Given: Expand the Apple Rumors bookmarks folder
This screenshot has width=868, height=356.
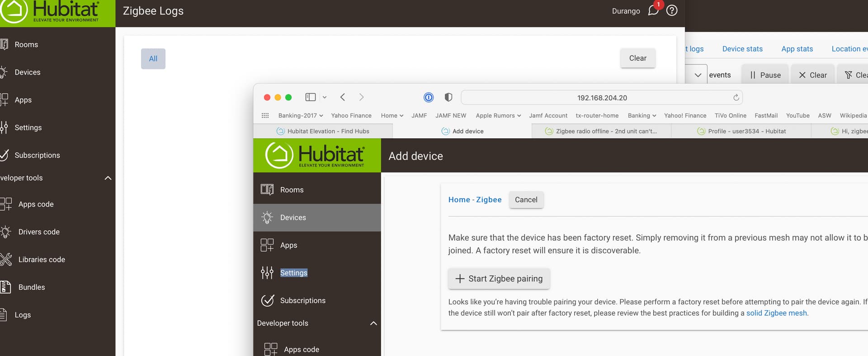Looking at the screenshot, I should tap(498, 116).
